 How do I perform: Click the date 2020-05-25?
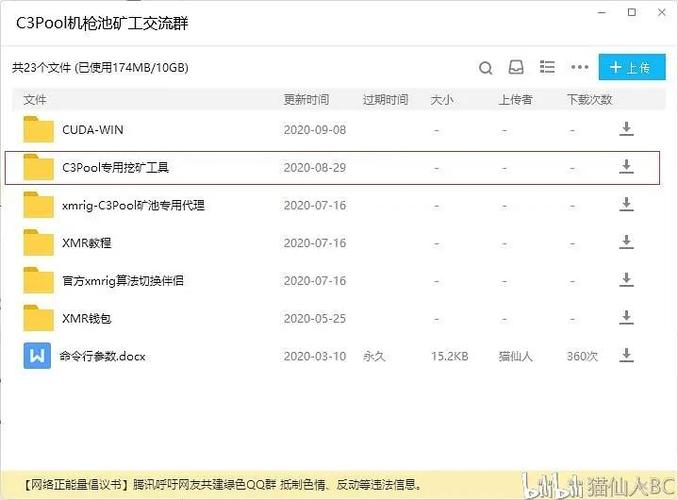(x=315, y=318)
